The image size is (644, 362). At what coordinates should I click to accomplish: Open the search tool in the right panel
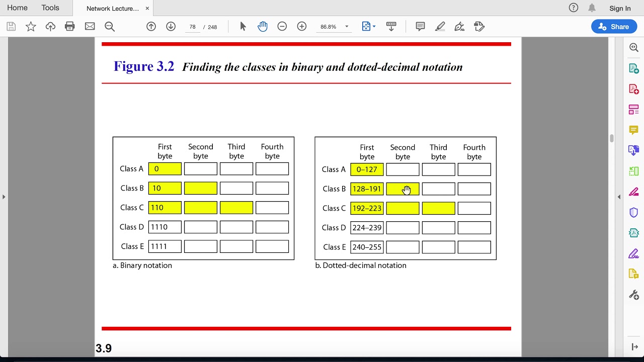tap(634, 47)
